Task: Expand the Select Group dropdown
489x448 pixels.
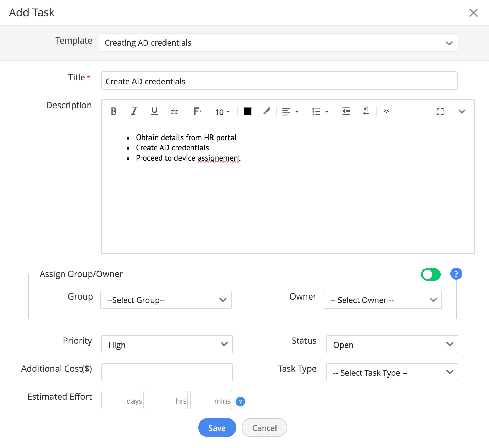Action: coord(166,300)
